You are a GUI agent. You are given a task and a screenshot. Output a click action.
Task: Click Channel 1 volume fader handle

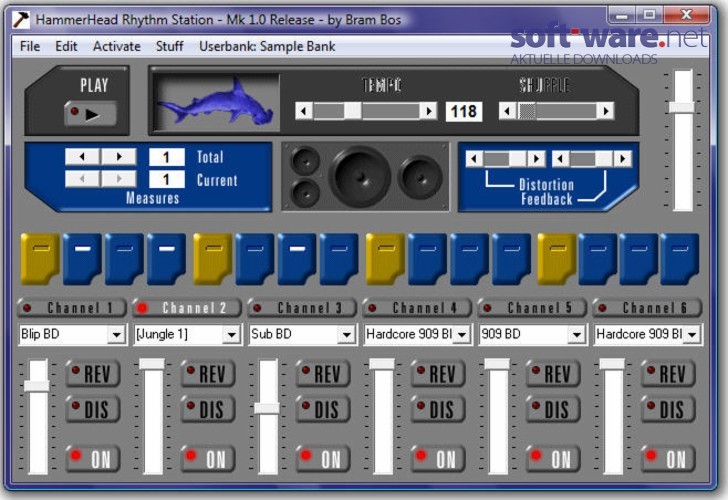37,386
